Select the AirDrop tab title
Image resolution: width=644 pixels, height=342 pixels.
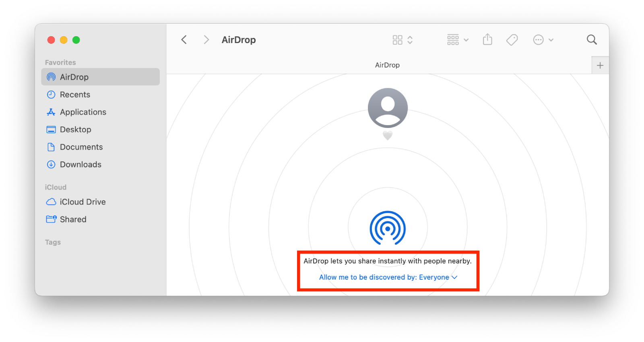[387, 65]
